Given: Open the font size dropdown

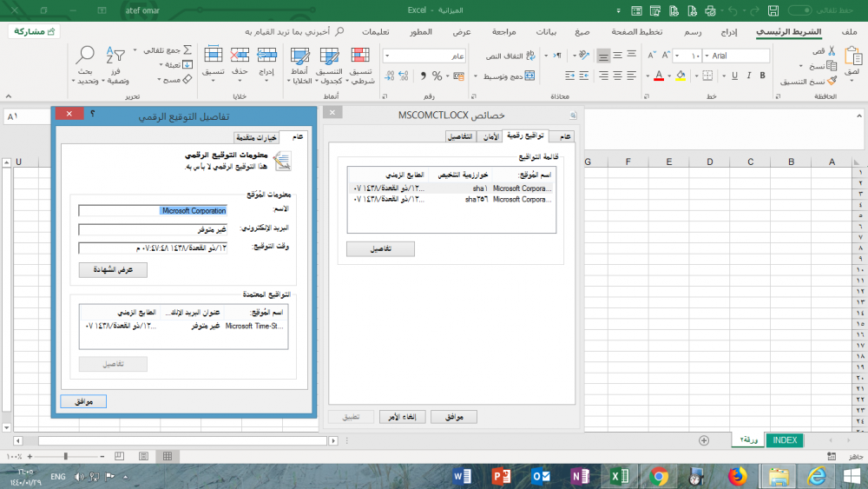Looking at the screenshot, I should (x=677, y=56).
